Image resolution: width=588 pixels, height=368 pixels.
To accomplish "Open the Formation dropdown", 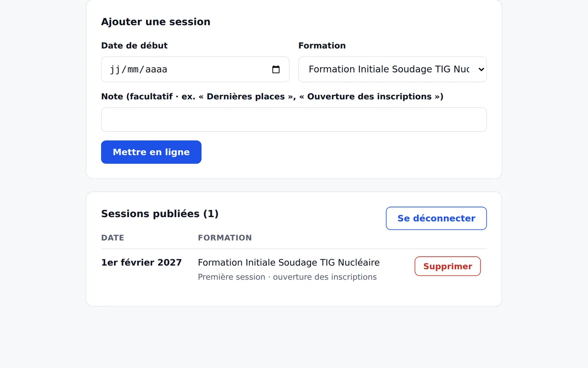I will pos(392,69).
